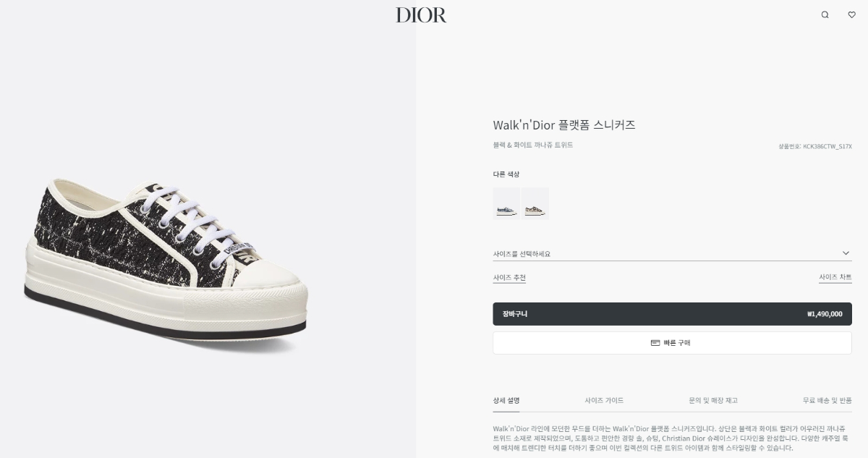Open the 사이즈 추천 link
This screenshot has width=868, height=458.
[x=509, y=278]
